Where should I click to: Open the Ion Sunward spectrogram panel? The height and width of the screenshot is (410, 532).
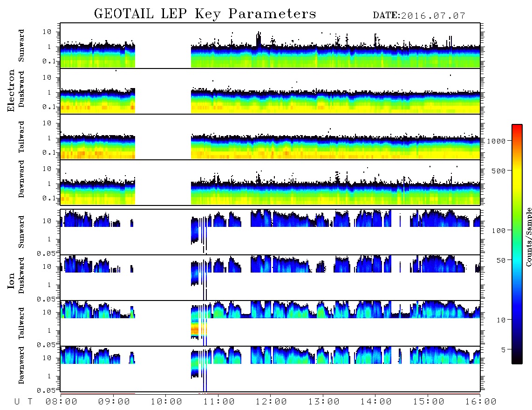point(270,232)
